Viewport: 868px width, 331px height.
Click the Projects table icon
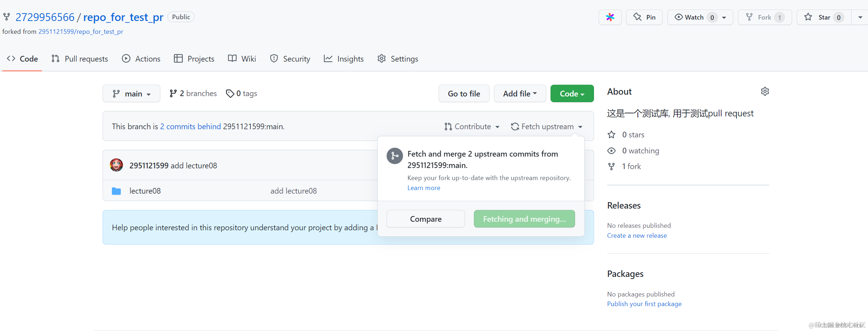tap(178, 58)
